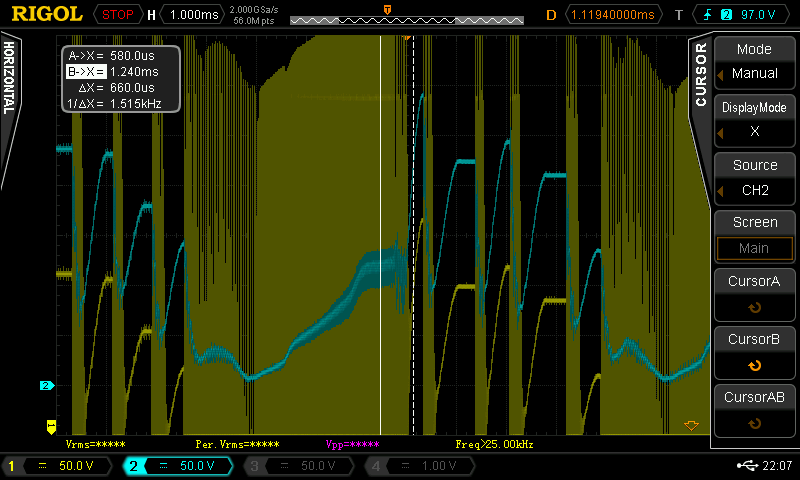Click the channel 2 DC coupling symbol
The image size is (800, 480).
point(164,466)
